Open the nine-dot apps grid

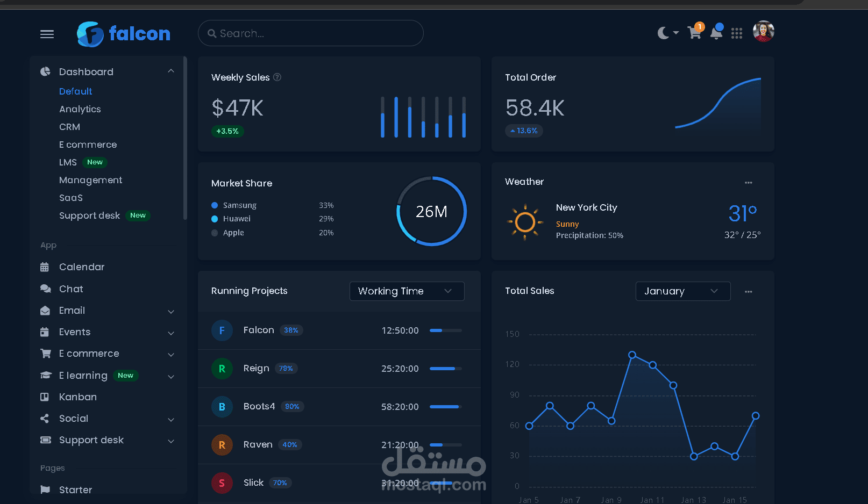click(x=737, y=33)
